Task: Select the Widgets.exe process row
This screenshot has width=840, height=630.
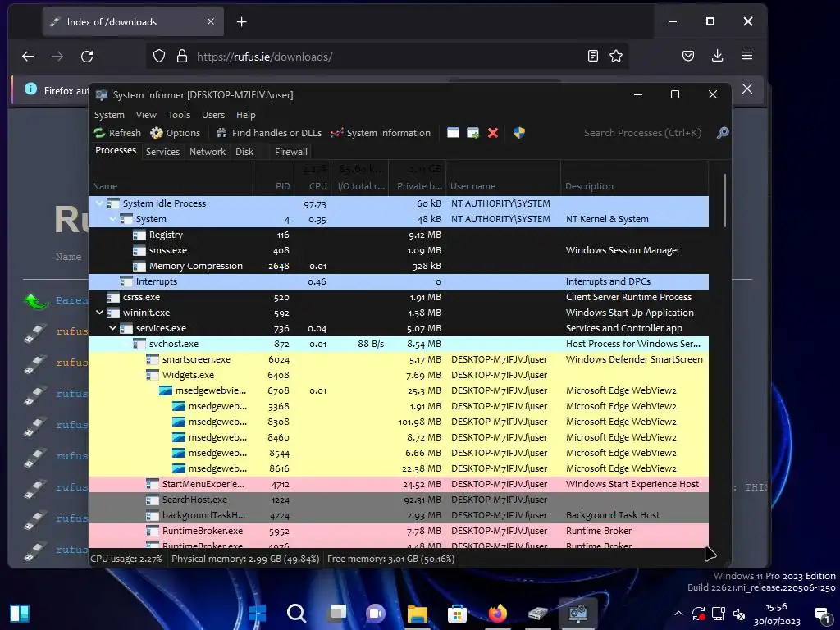Action: click(x=399, y=374)
